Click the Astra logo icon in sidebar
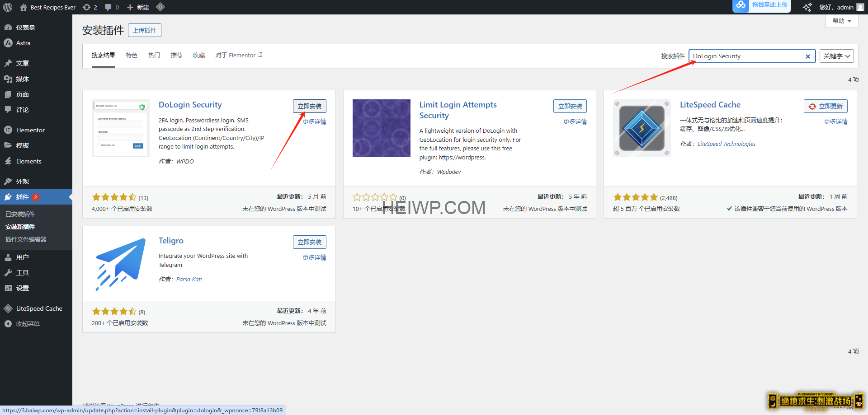The width and height of the screenshot is (868, 415). (8, 43)
